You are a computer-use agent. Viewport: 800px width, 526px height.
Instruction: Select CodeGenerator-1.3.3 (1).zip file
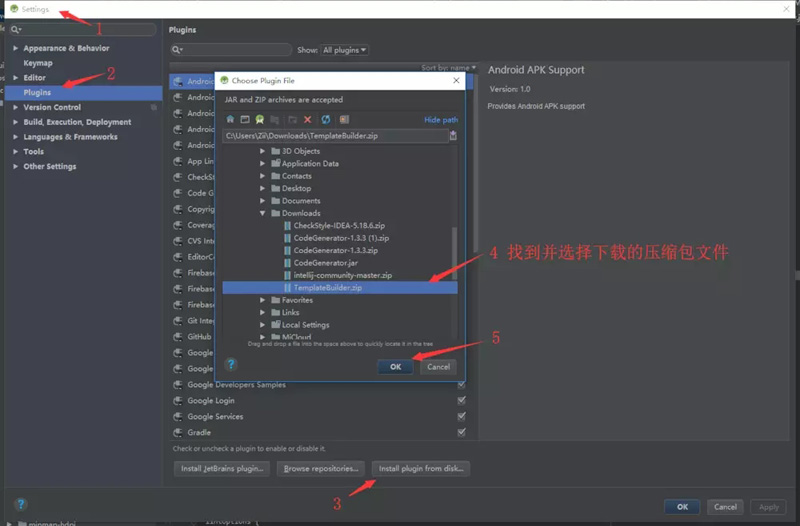click(341, 238)
